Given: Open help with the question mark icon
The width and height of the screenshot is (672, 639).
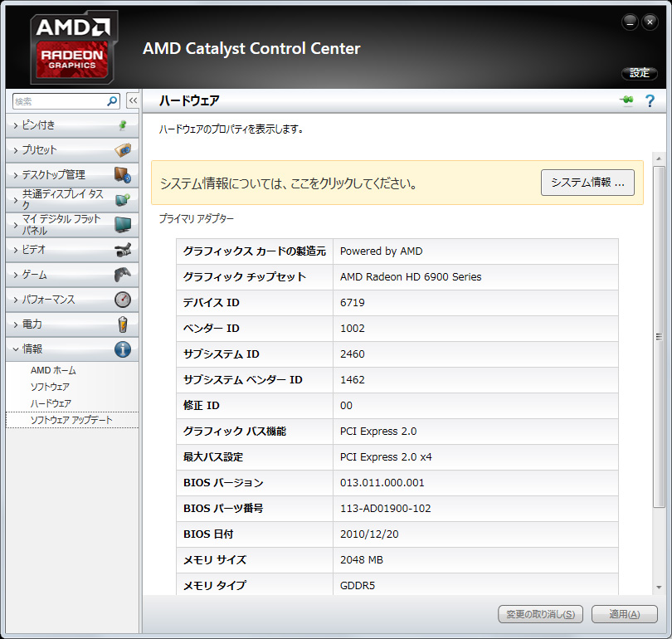Looking at the screenshot, I should click(650, 100).
